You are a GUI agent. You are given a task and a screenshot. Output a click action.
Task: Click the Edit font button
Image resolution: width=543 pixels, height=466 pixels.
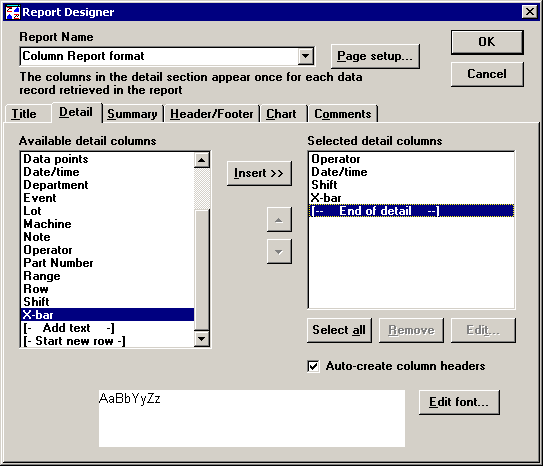[x=459, y=402]
